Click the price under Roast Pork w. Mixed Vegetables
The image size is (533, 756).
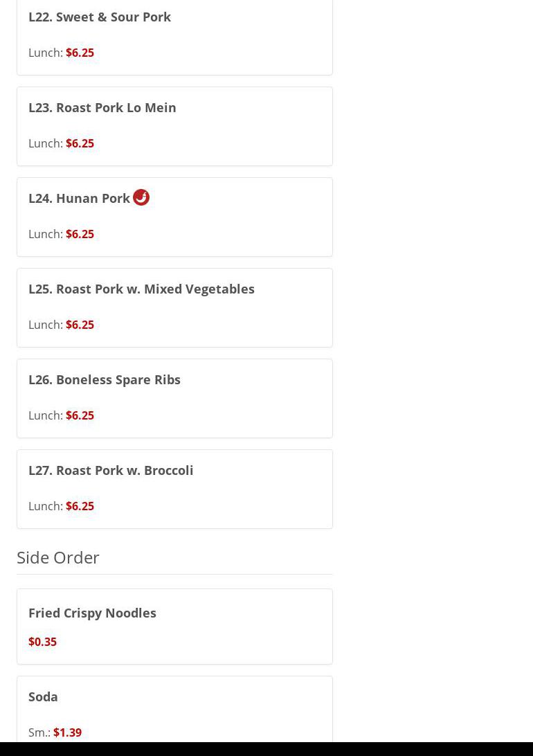tap(80, 325)
